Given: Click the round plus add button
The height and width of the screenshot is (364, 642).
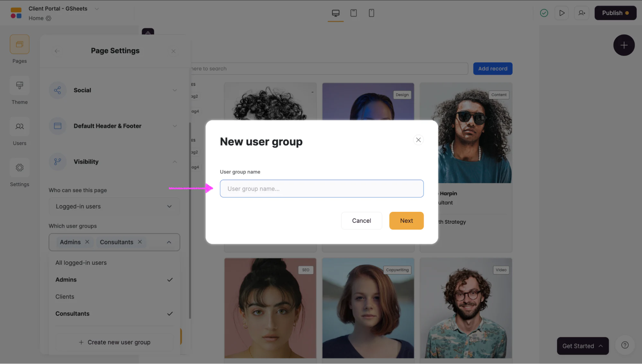Looking at the screenshot, I should pos(624,45).
